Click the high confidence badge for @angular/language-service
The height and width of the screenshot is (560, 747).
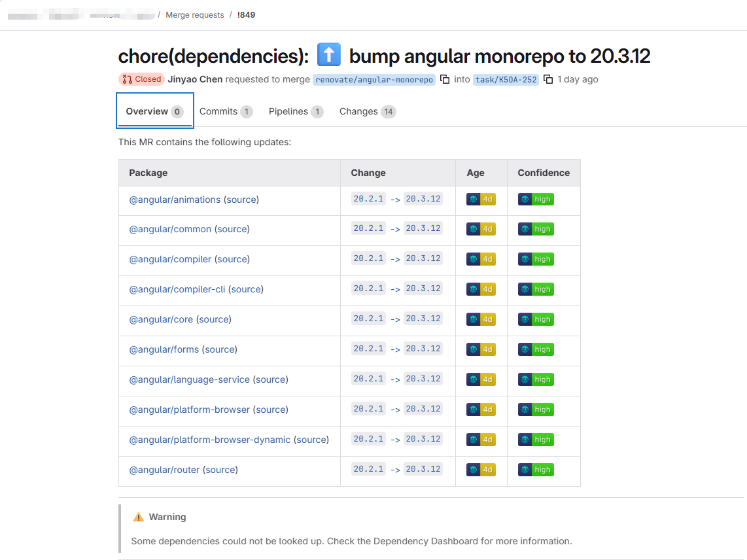coord(536,379)
